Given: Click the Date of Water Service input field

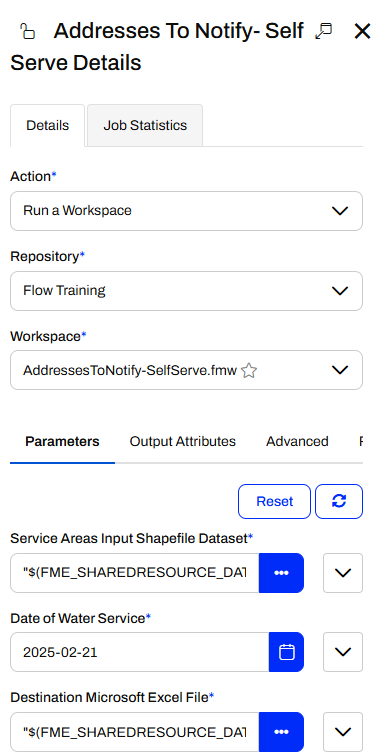Looking at the screenshot, I should pos(140,652).
